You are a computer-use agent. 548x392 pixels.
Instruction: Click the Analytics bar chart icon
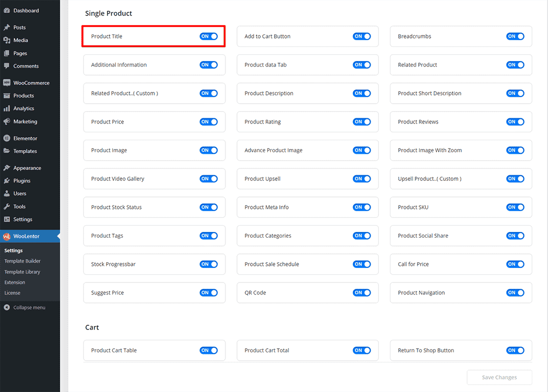[x=7, y=108]
